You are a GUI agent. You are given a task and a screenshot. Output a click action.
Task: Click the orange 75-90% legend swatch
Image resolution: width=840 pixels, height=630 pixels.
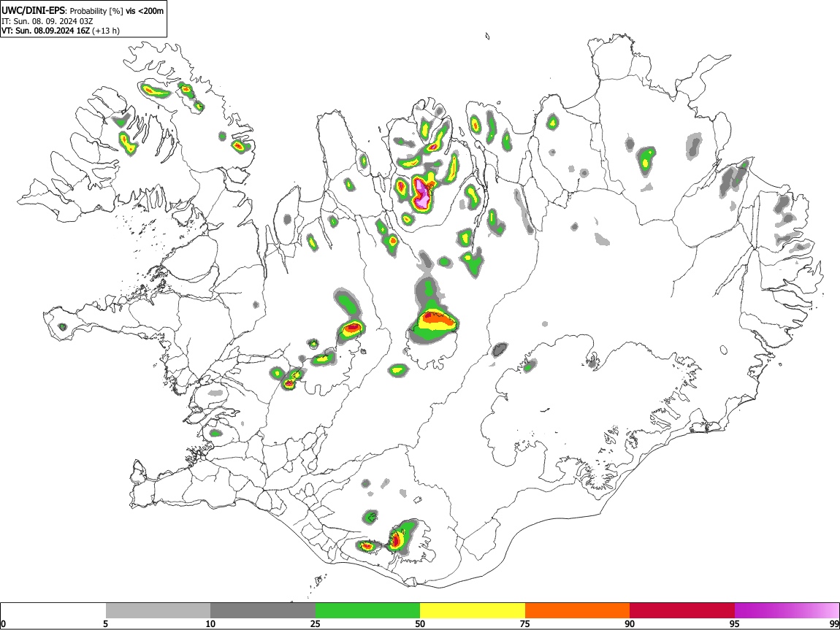(577, 611)
